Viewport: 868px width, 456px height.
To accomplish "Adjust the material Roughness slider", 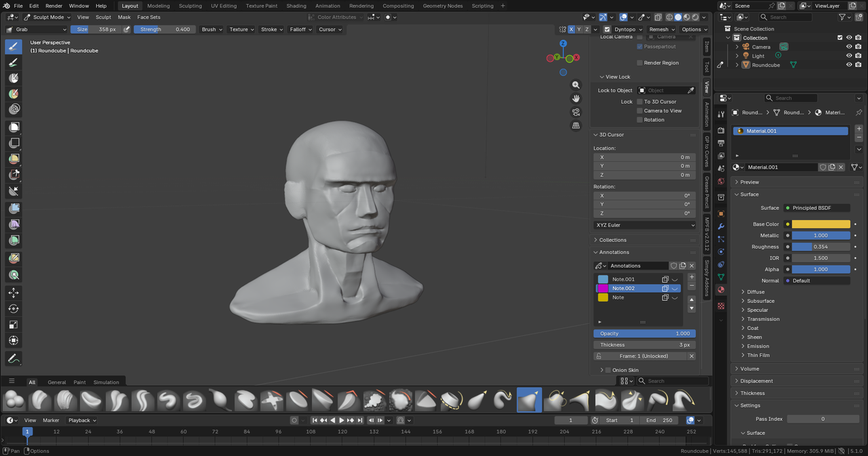I will pyautogui.click(x=821, y=247).
